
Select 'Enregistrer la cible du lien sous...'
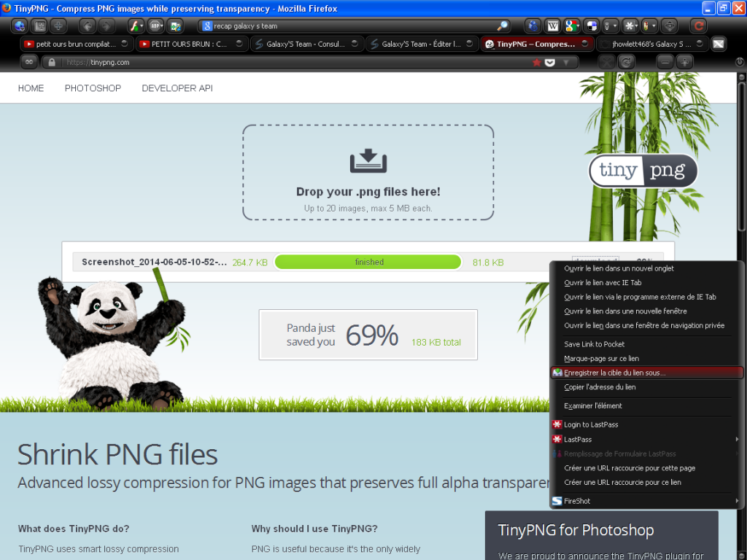646,373
